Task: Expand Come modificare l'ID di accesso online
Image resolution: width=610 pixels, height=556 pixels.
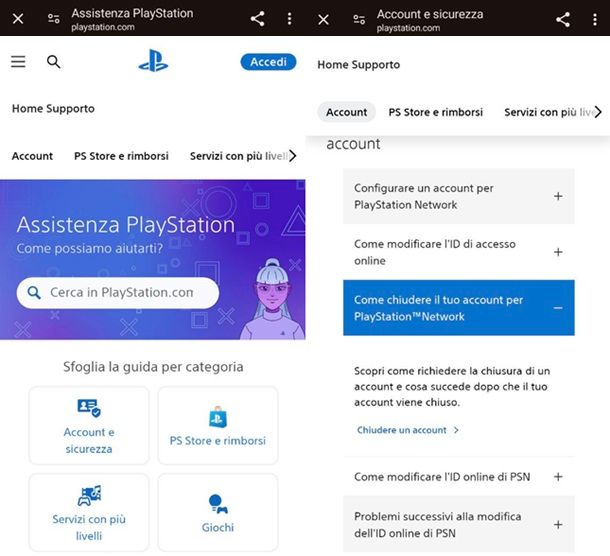Action: 459,252
